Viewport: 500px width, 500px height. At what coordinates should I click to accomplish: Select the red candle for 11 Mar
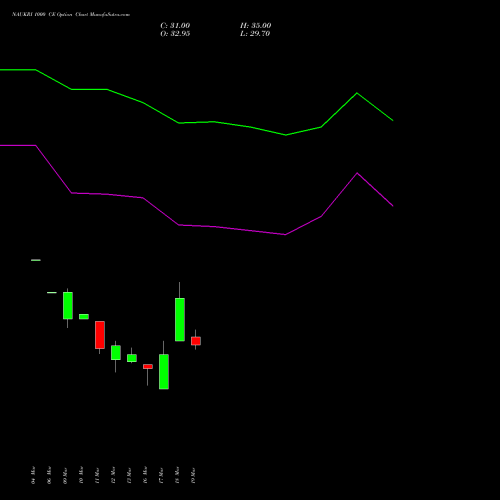coord(100,335)
